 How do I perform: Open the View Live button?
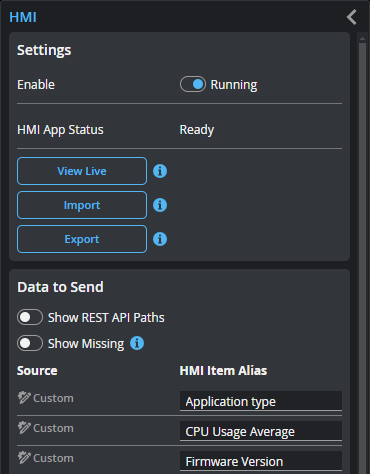coord(82,171)
